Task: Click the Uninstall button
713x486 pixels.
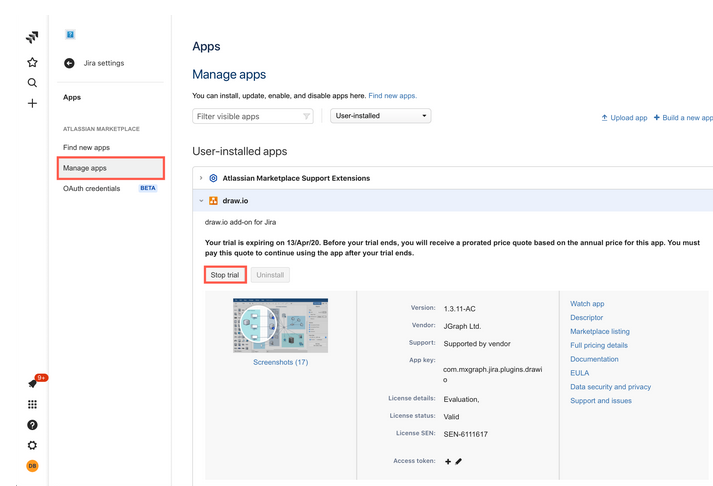Action: (270, 275)
